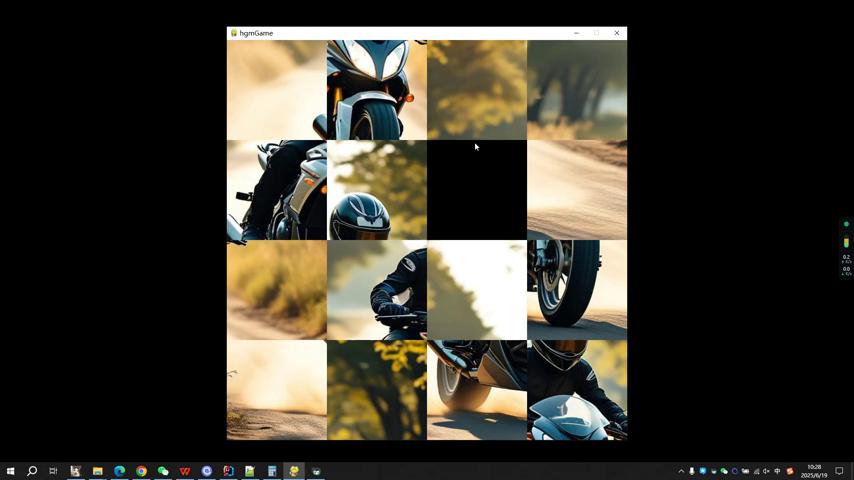Viewport: 854px width, 480px height.
Task: Open the Windows Start menu
Action: tap(10, 471)
